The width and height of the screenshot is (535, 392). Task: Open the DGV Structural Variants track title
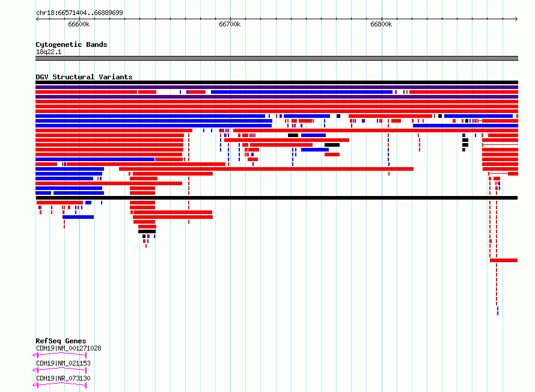84,77
